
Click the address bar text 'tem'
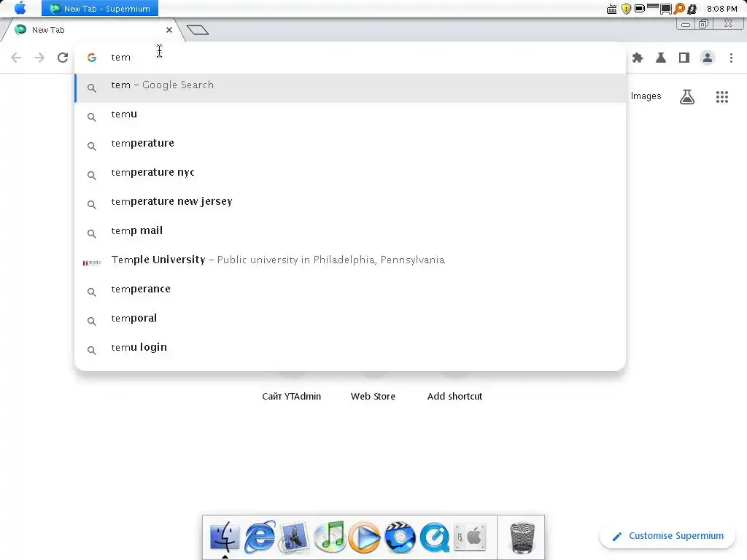(x=120, y=57)
